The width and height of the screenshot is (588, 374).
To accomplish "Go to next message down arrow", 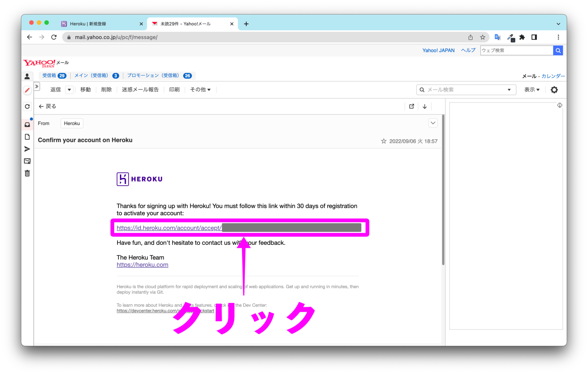I will [425, 106].
